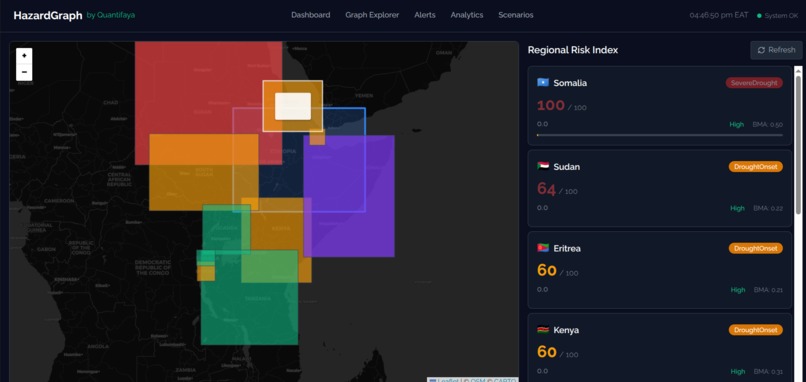Click Sudan's BMA: 0.22 value

768,208
